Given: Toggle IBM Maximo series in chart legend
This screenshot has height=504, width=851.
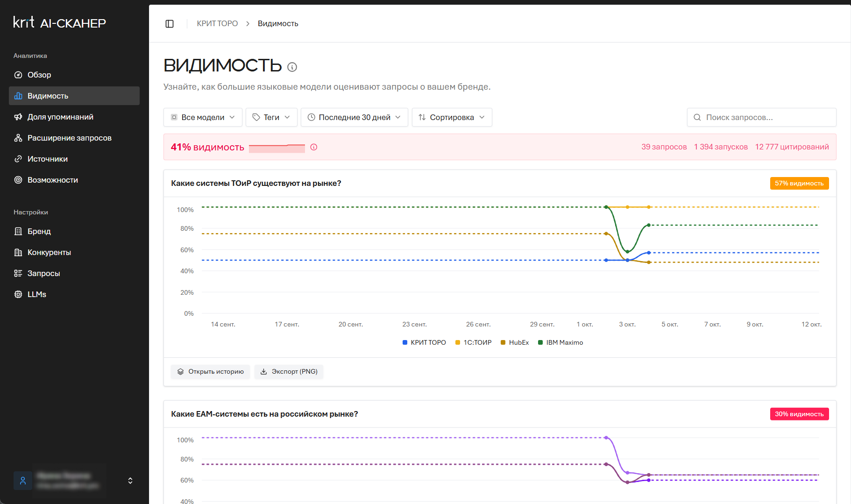Looking at the screenshot, I should coord(560,342).
